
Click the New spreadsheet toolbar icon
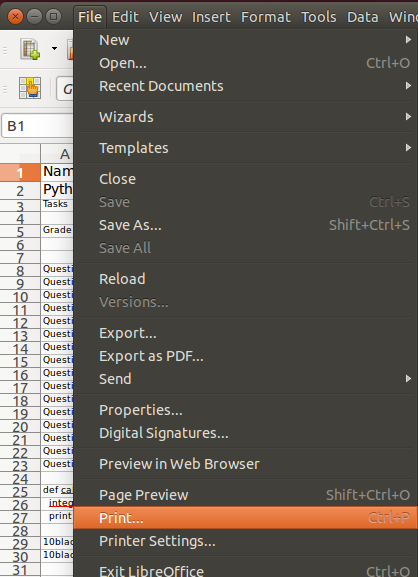pyautogui.click(x=30, y=49)
